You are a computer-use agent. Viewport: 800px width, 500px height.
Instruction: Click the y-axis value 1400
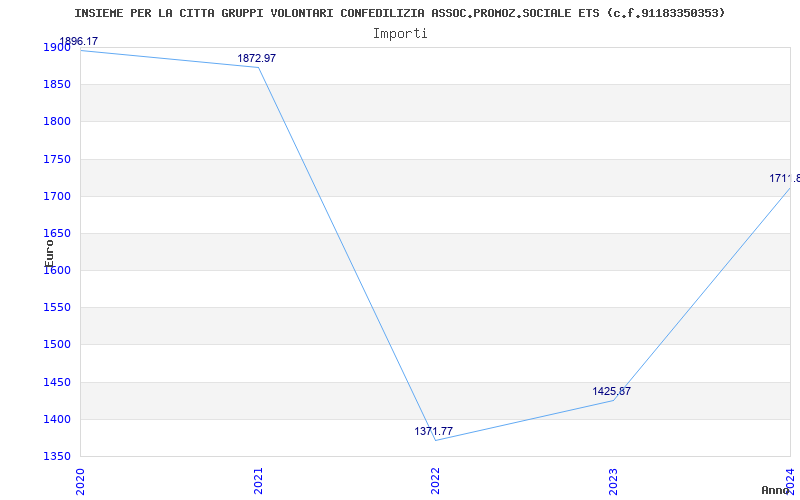[x=57, y=419]
